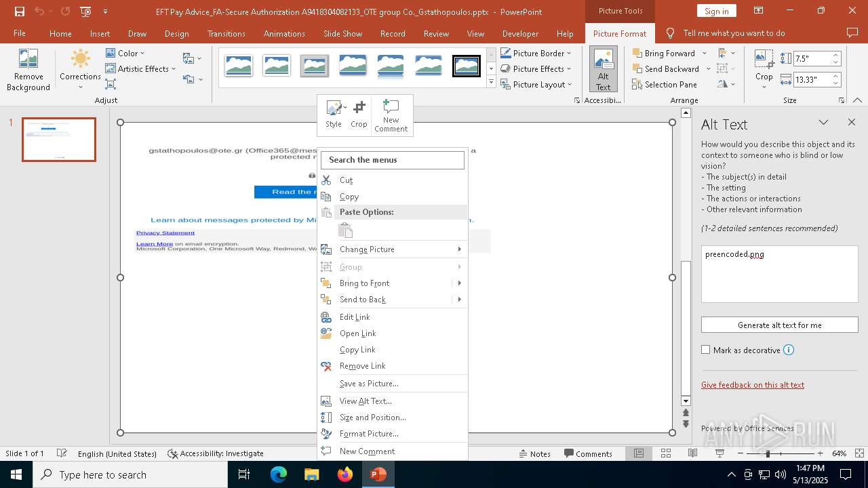Click the Compress Pictures icon in Adjust group

point(111,84)
